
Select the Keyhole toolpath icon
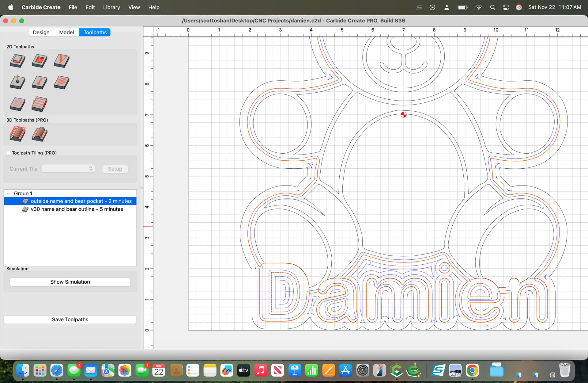pos(40,82)
